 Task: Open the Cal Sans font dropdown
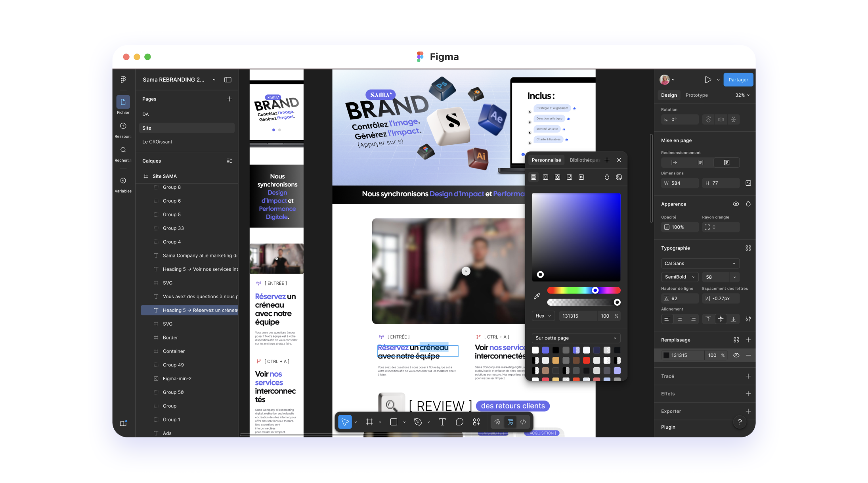point(700,263)
